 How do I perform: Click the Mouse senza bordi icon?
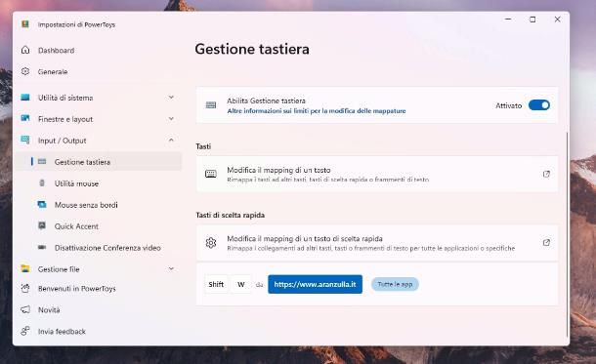pyautogui.click(x=42, y=205)
